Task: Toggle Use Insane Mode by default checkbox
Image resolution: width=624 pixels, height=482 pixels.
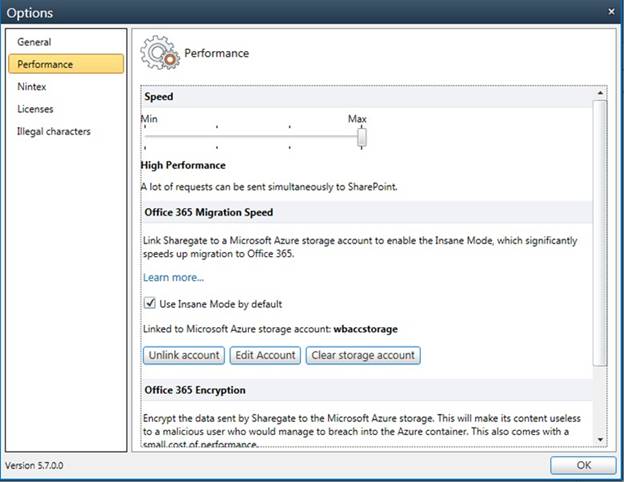Action: (150, 303)
